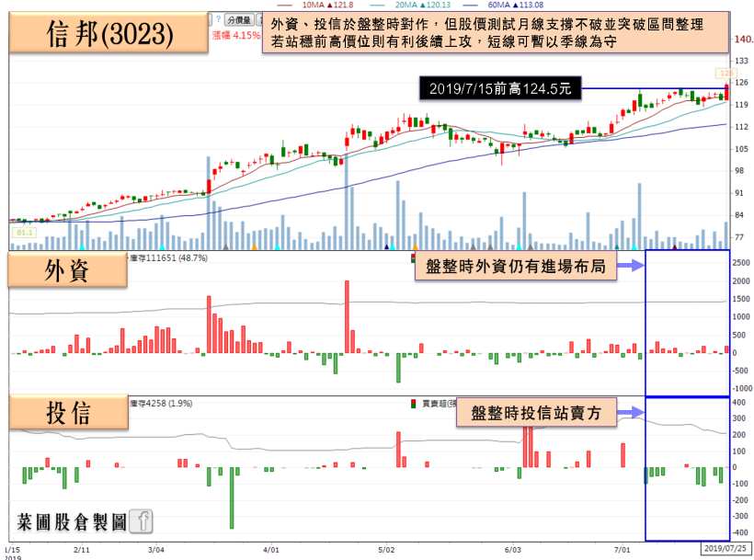Click the 6/03 date axis label
754x560 pixels.
[x=512, y=549]
